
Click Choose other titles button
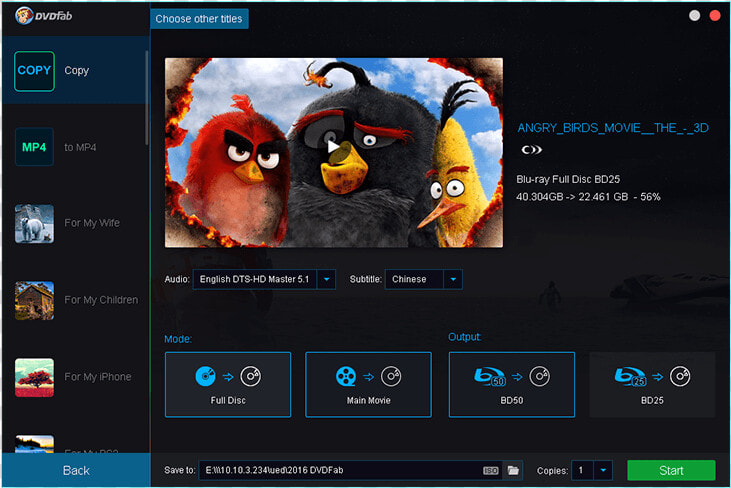(x=199, y=19)
